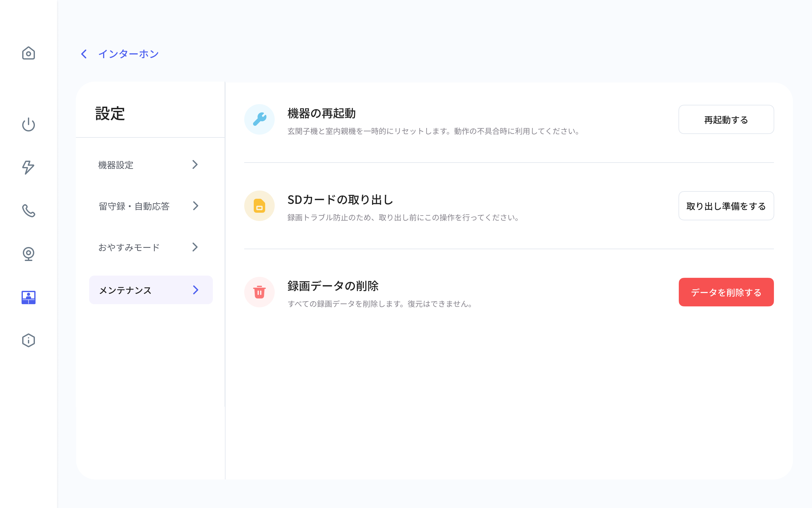Click the SD card icon

(x=259, y=206)
